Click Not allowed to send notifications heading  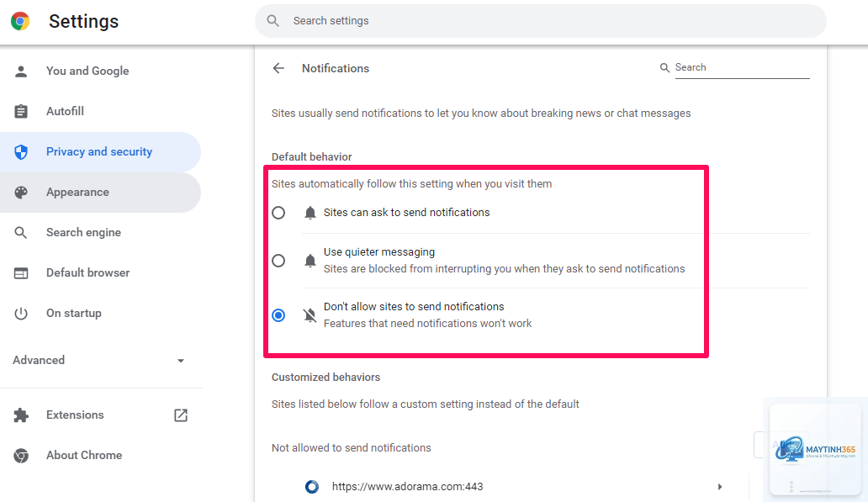click(351, 447)
